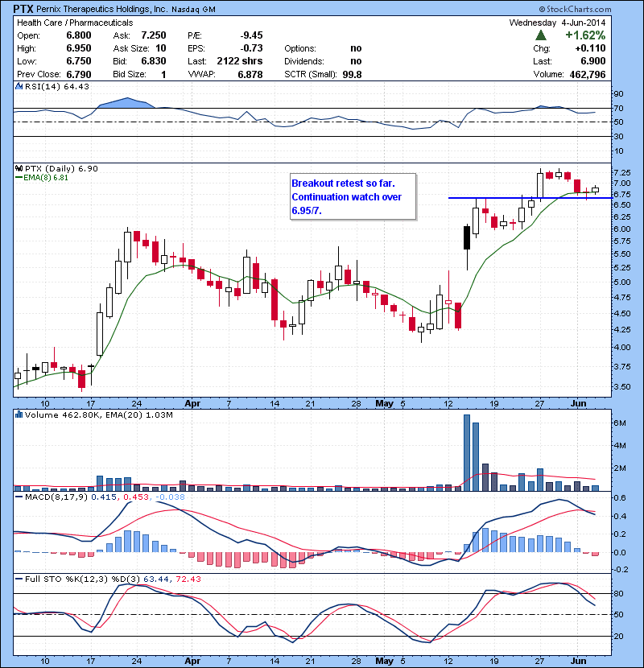Click the P/E value -9.45
Screen dimensions: 644x668
(251, 35)
